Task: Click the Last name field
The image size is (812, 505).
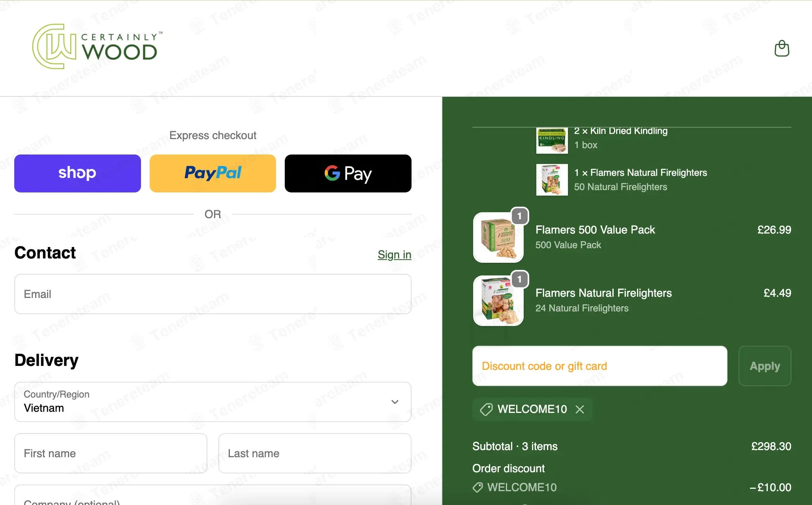Action: [315, 453]
